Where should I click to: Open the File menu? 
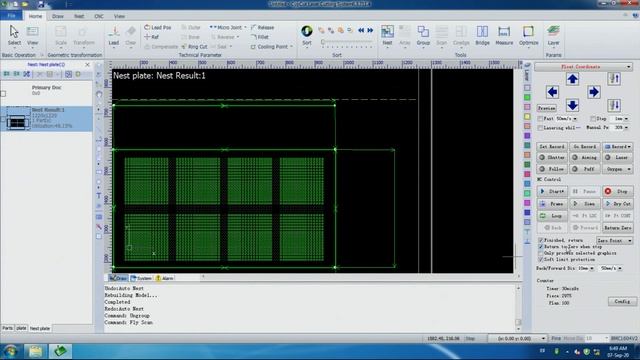(x=11, y=16)
